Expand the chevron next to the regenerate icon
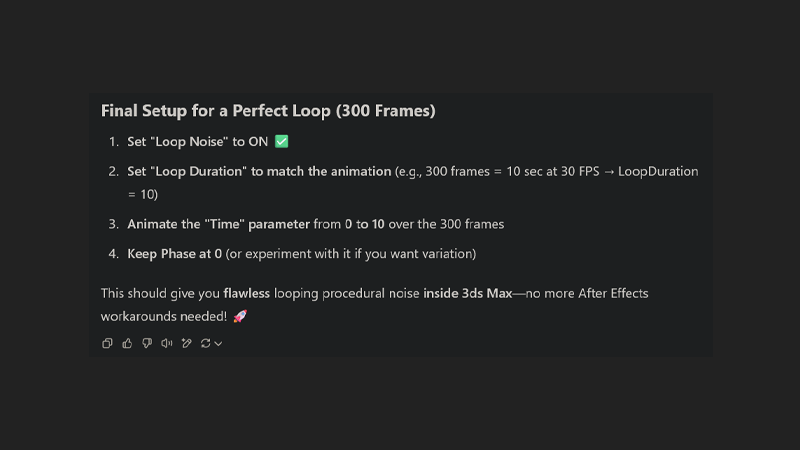This screenshot has height=450, width=800. (218, 344)
